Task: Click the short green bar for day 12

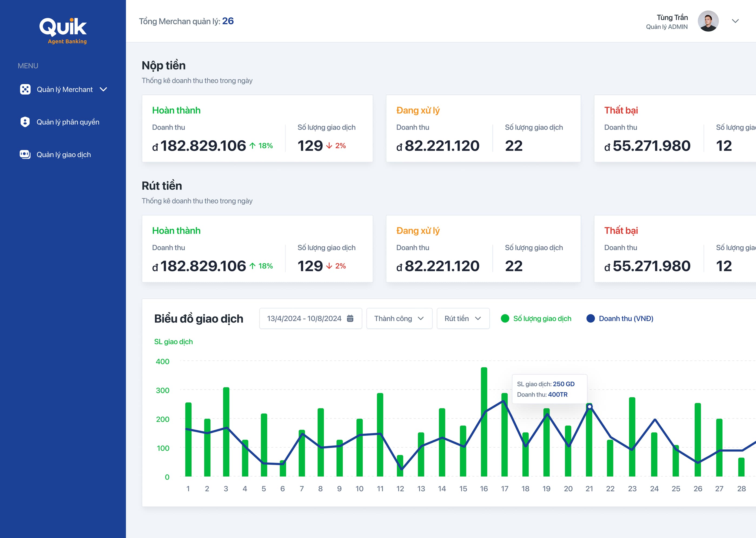Action: point(400,466)
